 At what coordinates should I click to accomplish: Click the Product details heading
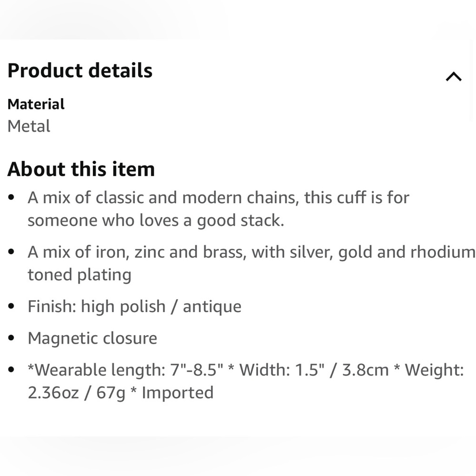click(x=80, y=70)
